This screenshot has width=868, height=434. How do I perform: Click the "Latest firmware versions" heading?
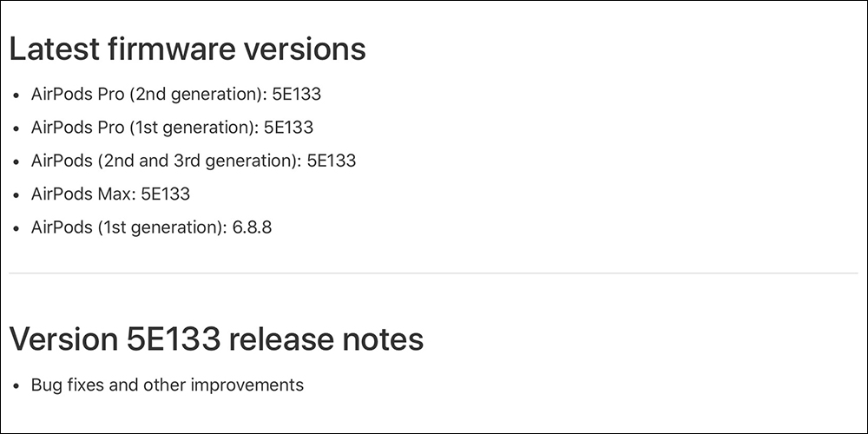[187, 49]
